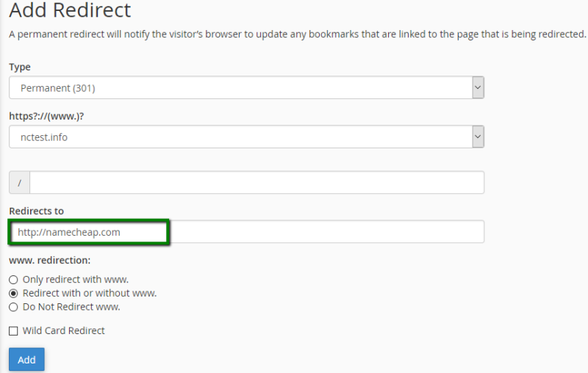
Task: Click the Wild Card Redirect label text
Action: coord(64,331)
